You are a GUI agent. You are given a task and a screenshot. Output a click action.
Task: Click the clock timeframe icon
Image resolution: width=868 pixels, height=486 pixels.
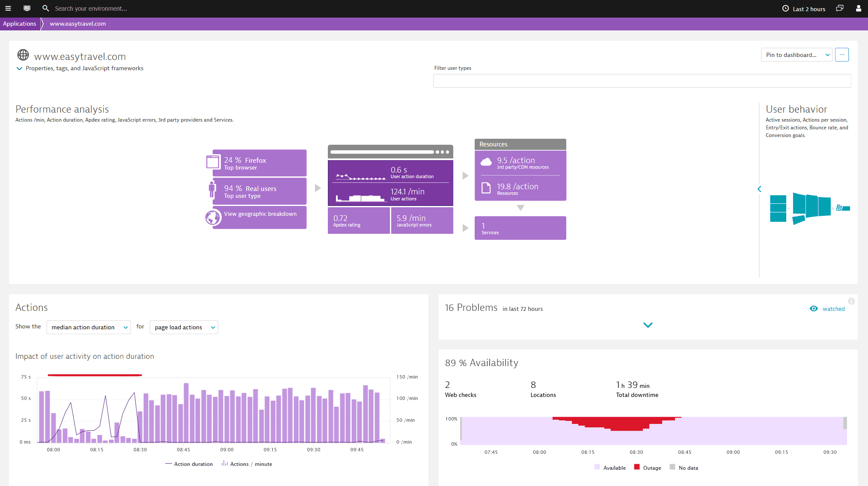point(785,9)
